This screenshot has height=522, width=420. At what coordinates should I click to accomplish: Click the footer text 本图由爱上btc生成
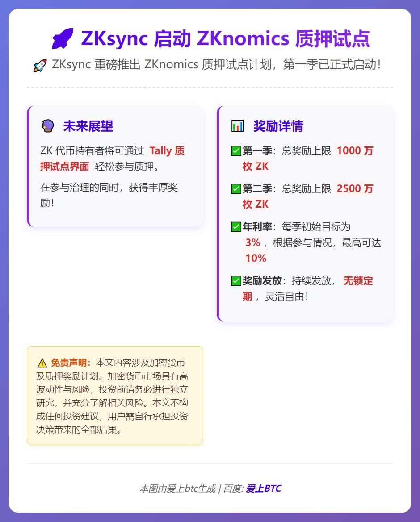point(177,489)
